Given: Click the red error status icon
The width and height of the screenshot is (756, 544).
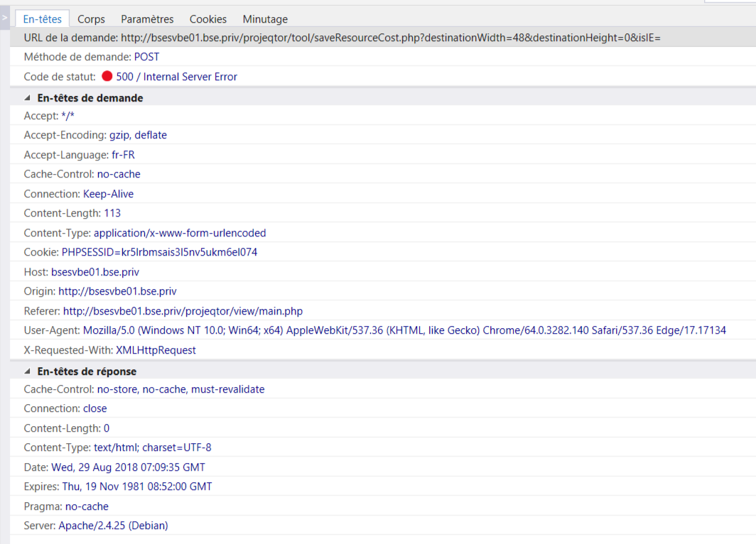Looking at the screenshot, I should coord(107,77).
